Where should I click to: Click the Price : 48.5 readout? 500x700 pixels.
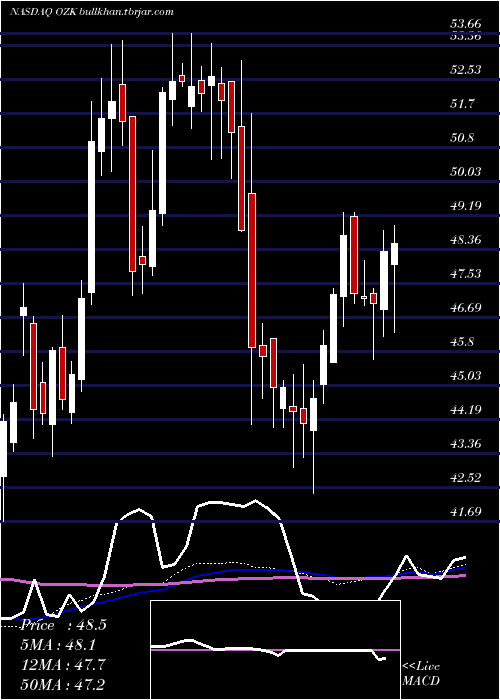point(63,625)
